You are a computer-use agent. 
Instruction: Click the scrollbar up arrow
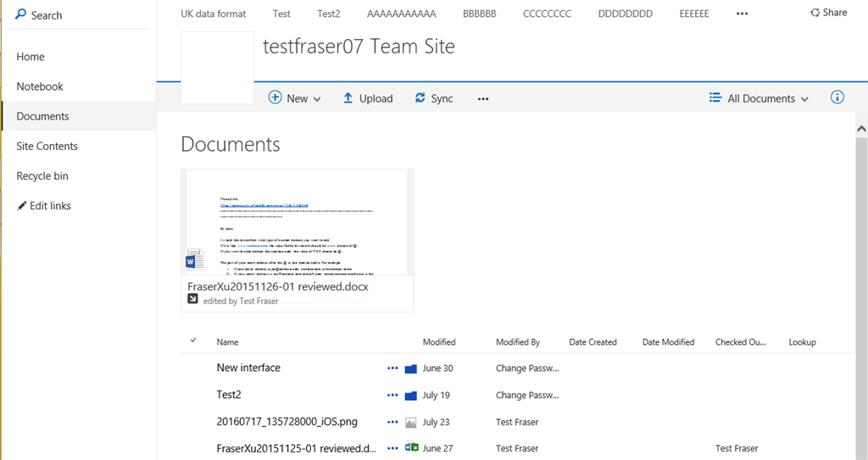click(861, 129)
